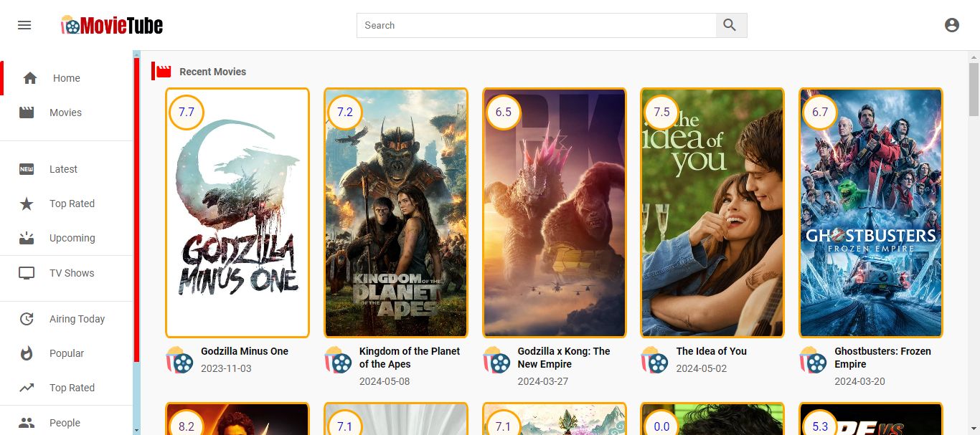Click the Godzilla Minus One title link
980x435 pixels.
[x=244, y=351]
